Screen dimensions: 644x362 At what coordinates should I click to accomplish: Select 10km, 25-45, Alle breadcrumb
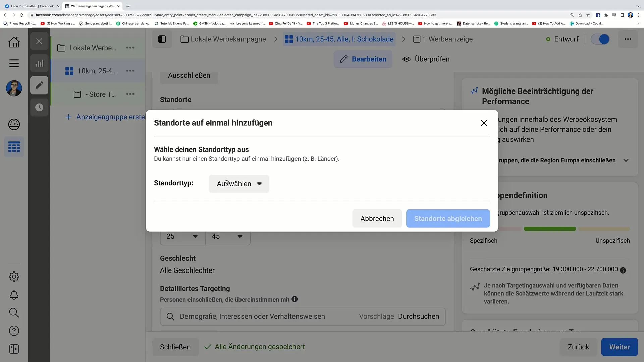click(339, 39)
